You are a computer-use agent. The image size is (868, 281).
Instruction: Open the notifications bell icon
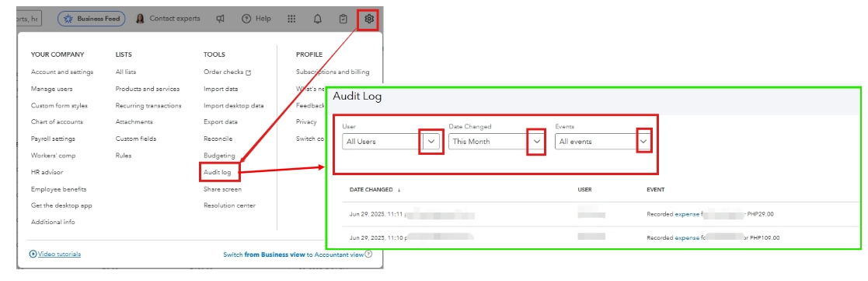tap(317, 19)
